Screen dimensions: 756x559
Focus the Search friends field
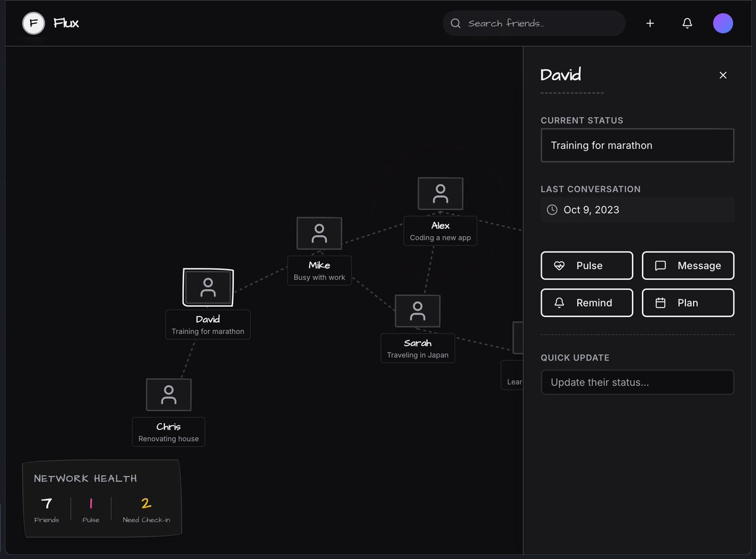tap(534, 23)
